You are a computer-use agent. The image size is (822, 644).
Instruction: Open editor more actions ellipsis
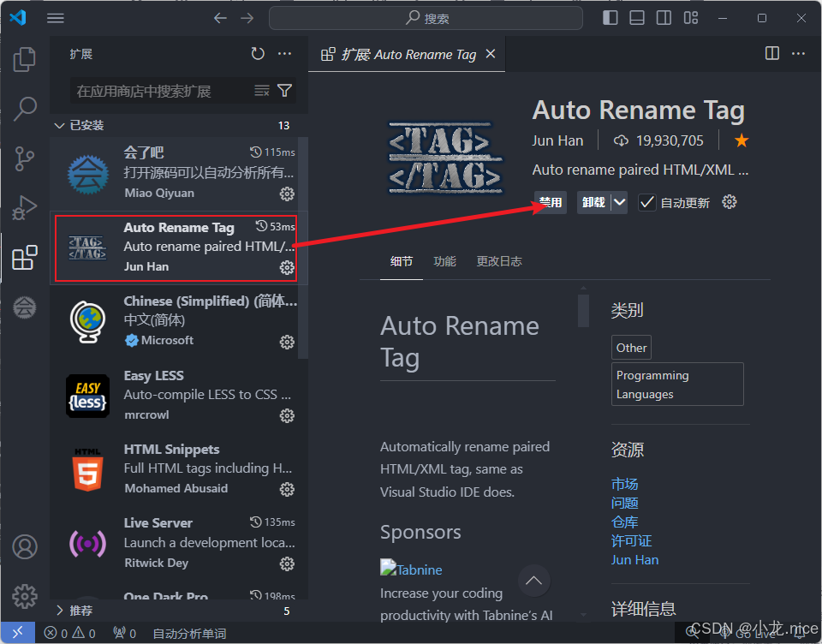(798, 53)
